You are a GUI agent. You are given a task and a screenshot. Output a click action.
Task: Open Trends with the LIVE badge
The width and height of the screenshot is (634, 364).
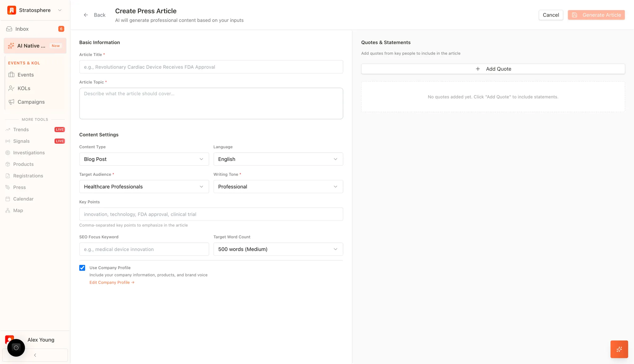pos(21,129)
